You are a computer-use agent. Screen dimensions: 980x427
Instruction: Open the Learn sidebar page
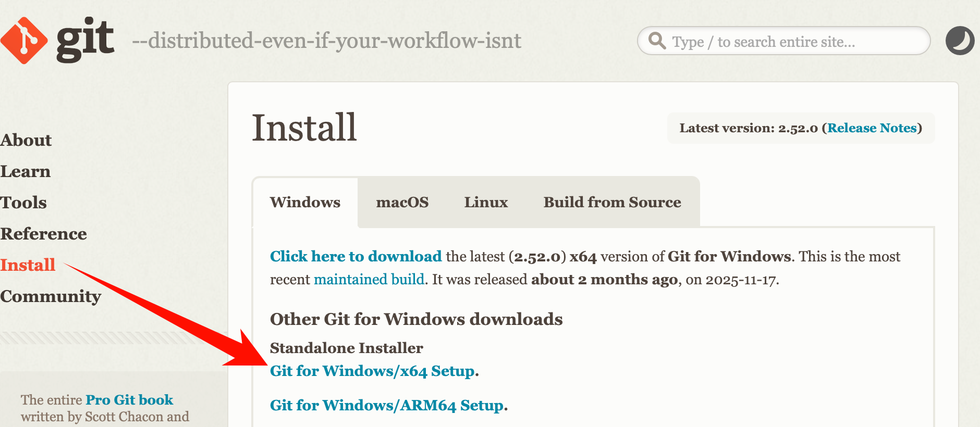pyautogui.click(x=26, y=171)
